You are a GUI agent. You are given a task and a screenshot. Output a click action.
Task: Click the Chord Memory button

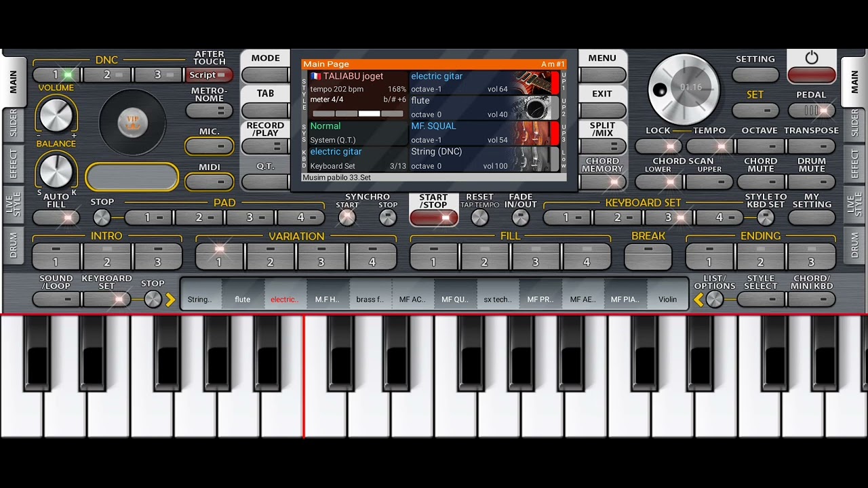click(602, 182)
